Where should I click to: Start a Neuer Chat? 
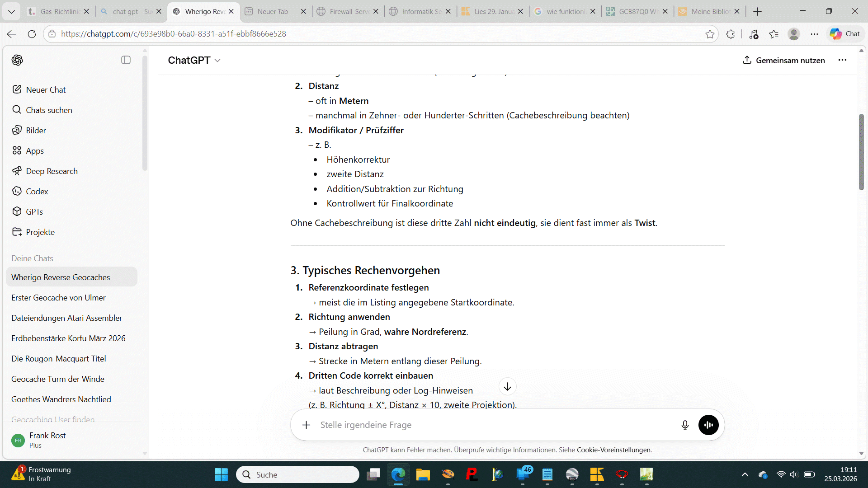point(45,89)
